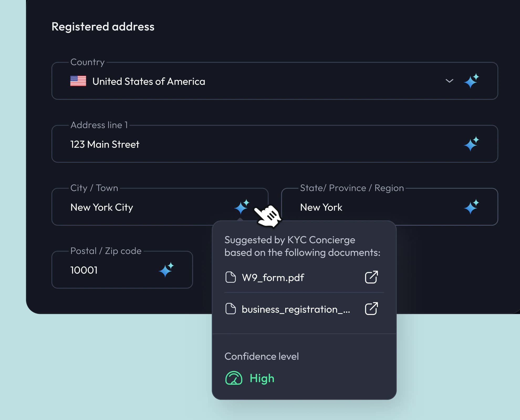
Task: Click the file icon beside W9_form.pdf
Action: 231,277
